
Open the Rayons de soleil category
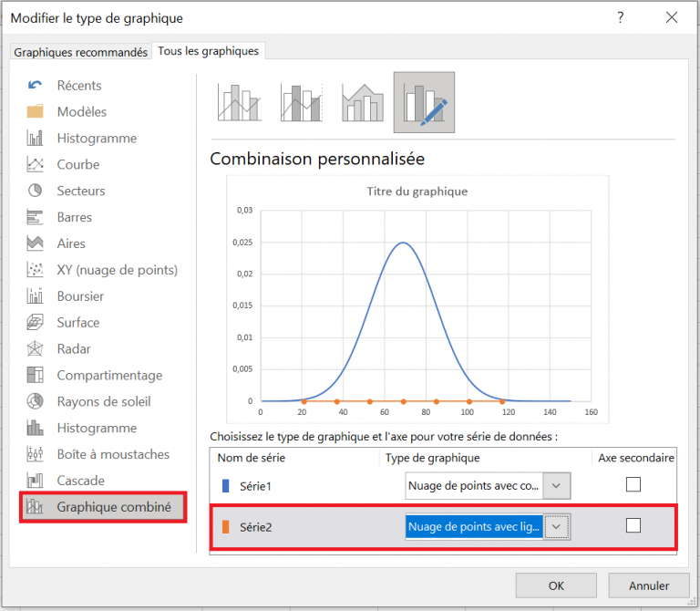pos(103,401)
